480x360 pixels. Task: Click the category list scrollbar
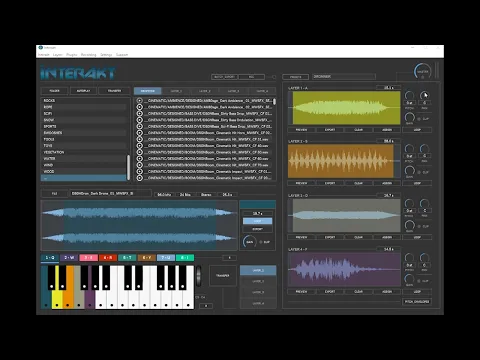[128, 168]
